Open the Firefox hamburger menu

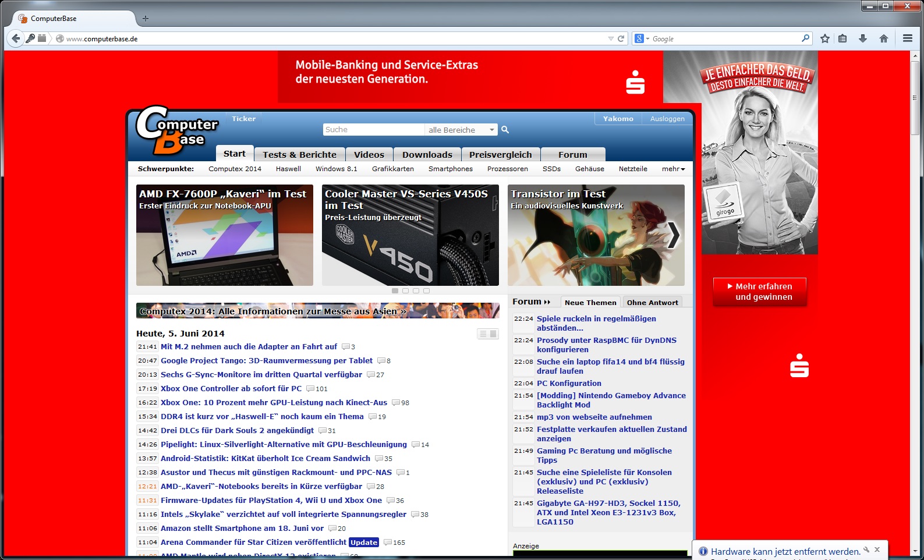[908, 38]
